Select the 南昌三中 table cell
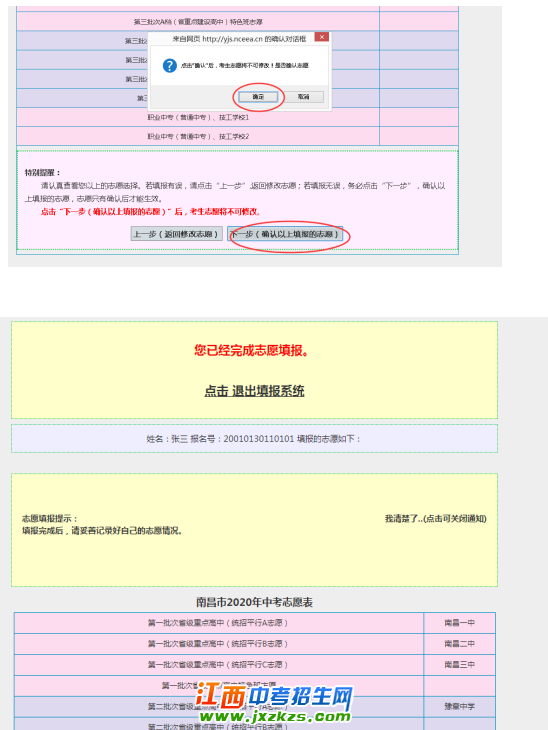This screenshot has height=730, width=548. (x=460, y=665)
